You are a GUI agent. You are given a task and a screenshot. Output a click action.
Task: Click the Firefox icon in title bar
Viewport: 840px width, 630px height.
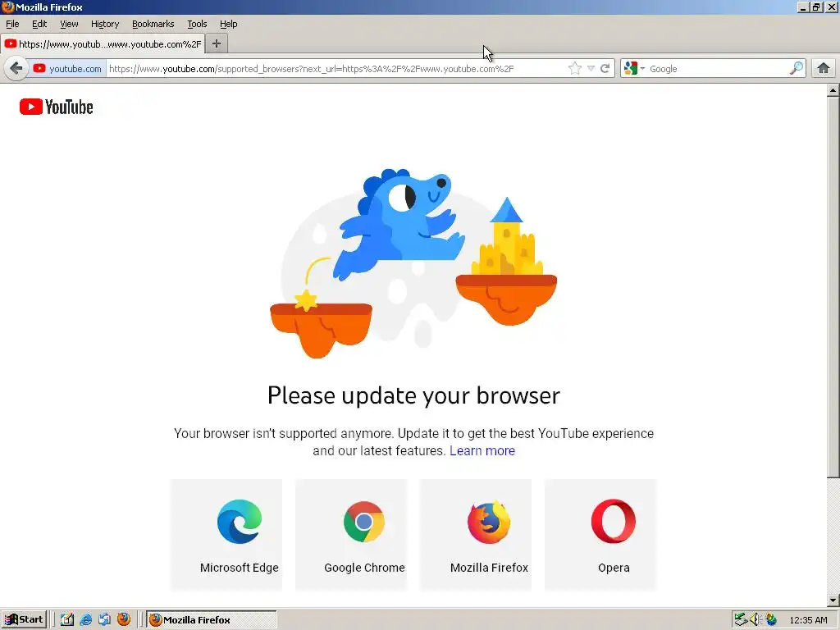click(x=7, y=7)
